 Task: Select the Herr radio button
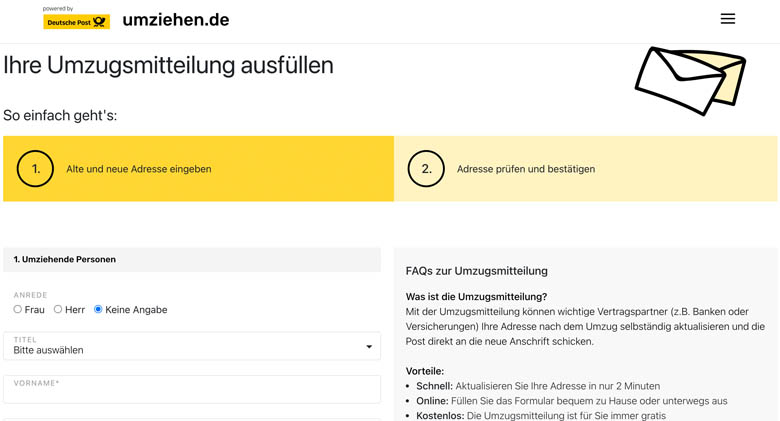point(58,310)
